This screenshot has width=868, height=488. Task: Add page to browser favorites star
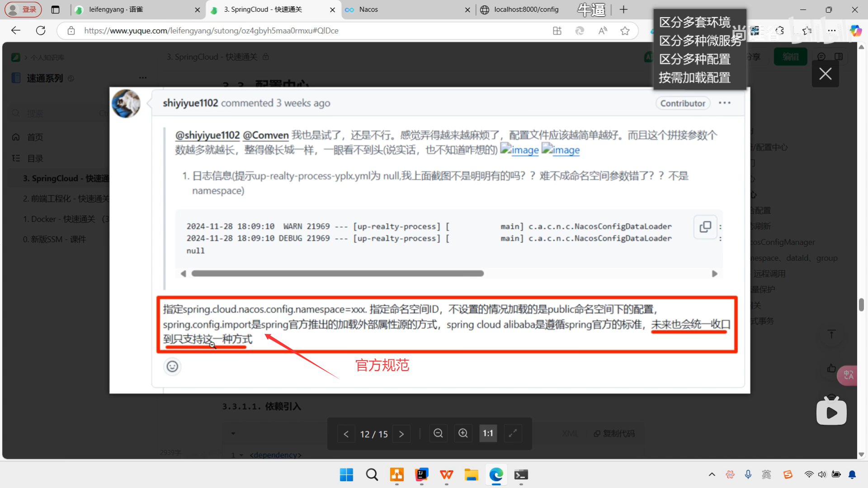[625, 31]
